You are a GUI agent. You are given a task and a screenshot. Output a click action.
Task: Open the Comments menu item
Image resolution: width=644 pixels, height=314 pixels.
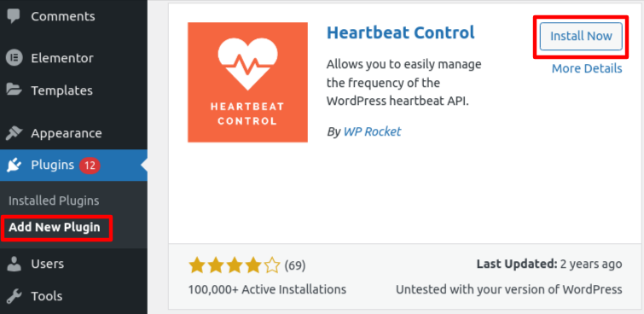tap(63, 16)
